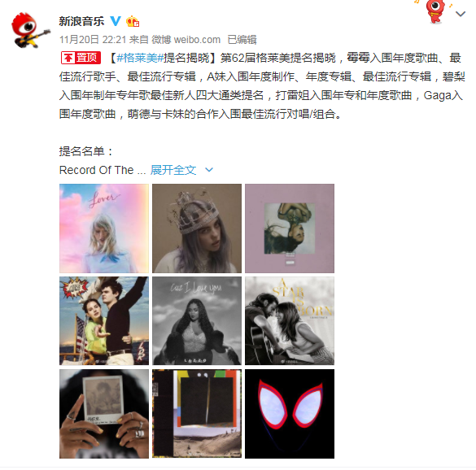Open the post options chevron menu
Viewport: 476px width, 470px height.
coord(461,14)
